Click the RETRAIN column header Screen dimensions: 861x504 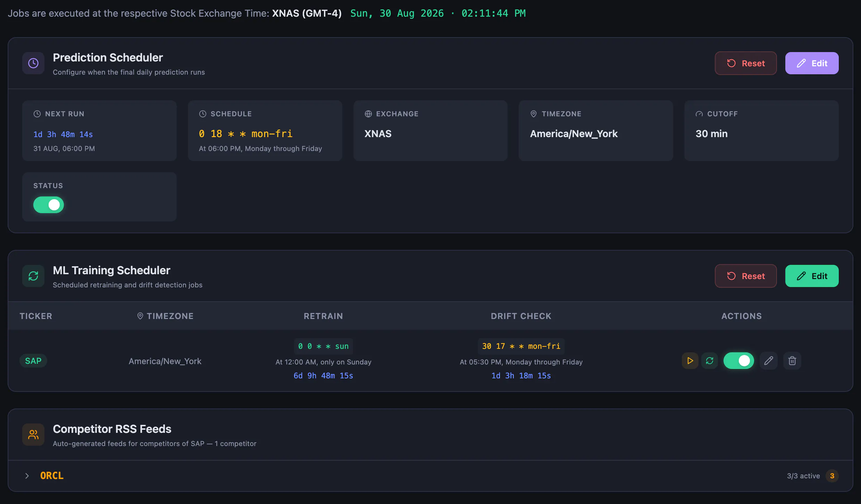tap(323, 316)
